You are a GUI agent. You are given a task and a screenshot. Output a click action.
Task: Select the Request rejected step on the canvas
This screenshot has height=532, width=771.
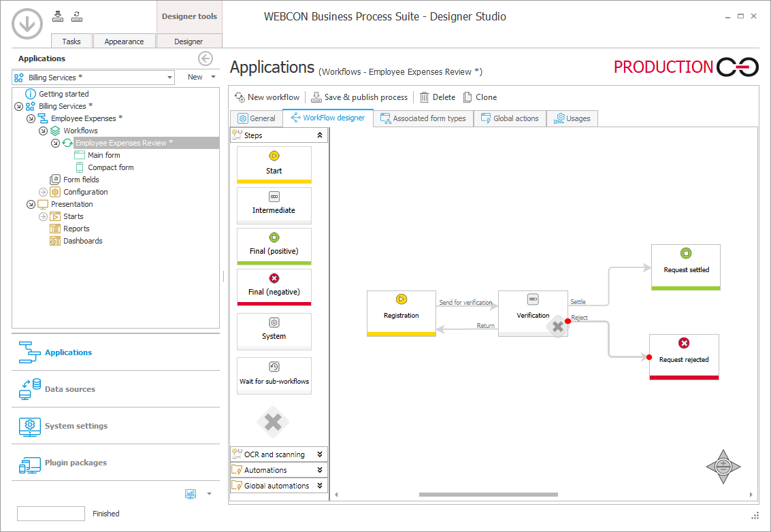click(684, 357)
